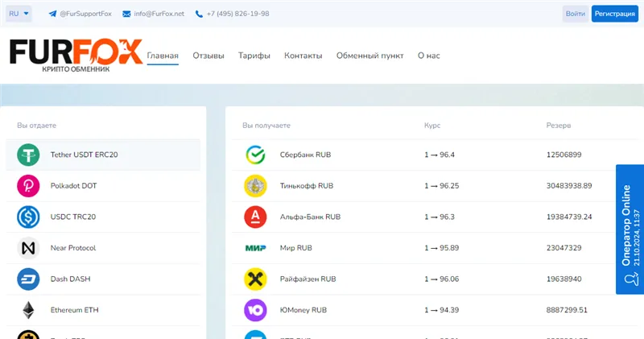Viewport: 644px width, 339px height.
Task: Click the reserve value 8887299.51
Action: (x=567, y=310)
